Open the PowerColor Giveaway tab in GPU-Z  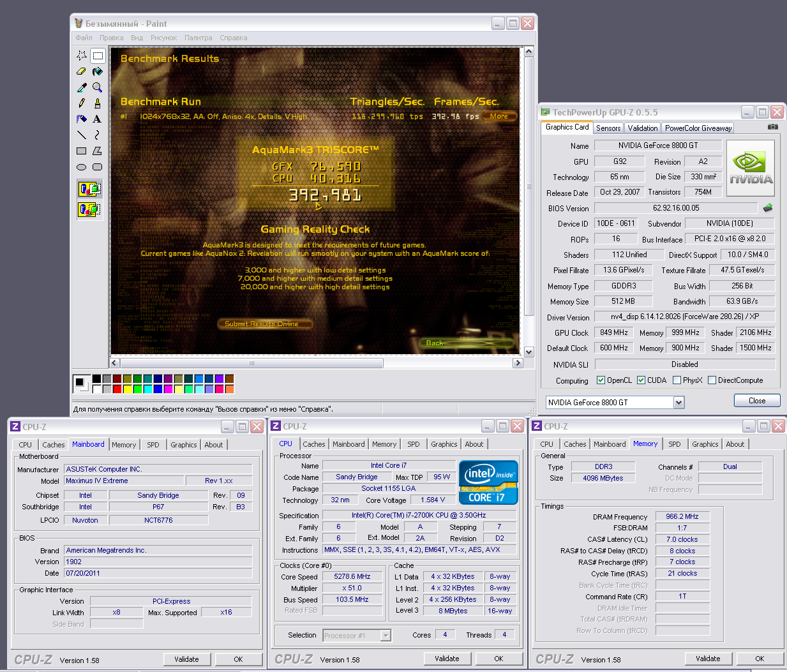[698, 128]
